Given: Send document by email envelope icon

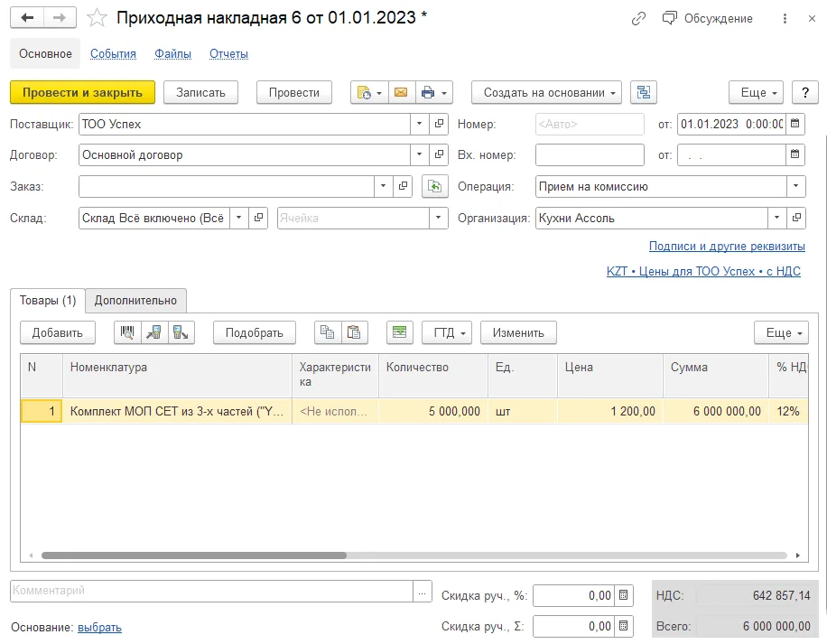Looking at the screenshot, I should 402,93.
